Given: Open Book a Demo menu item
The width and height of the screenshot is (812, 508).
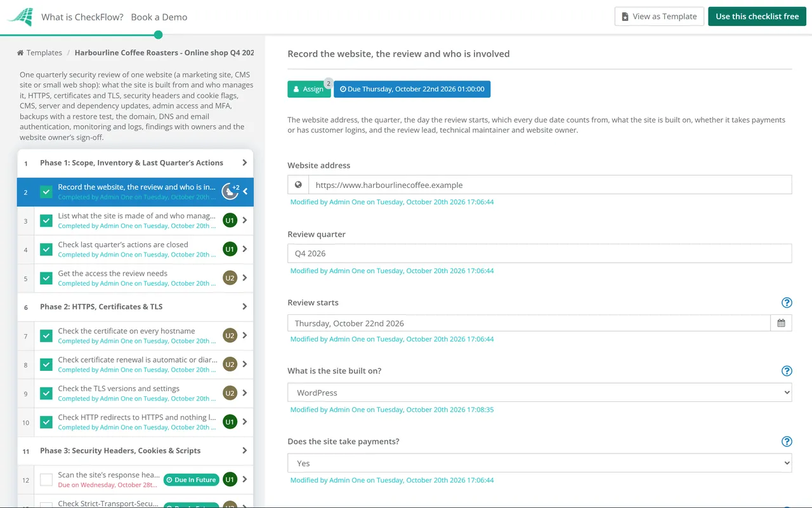Looking at the screenshot, I should point(159,17).
